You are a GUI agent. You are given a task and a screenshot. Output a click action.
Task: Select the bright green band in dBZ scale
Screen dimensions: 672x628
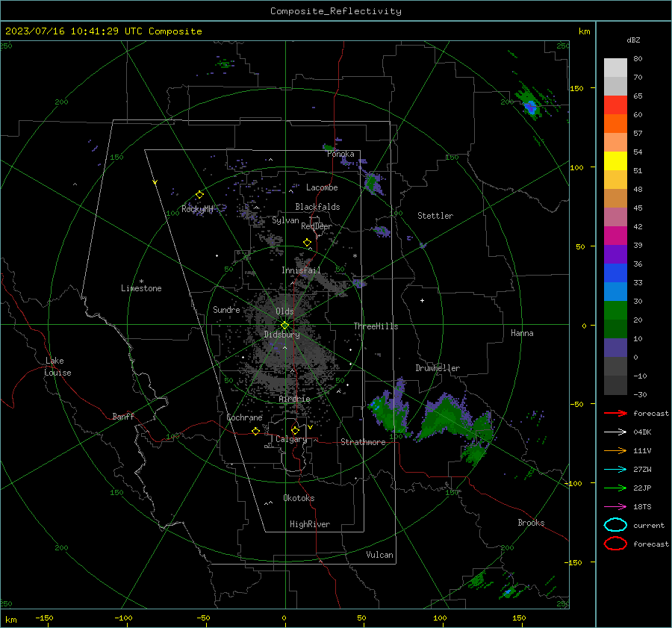615,311
